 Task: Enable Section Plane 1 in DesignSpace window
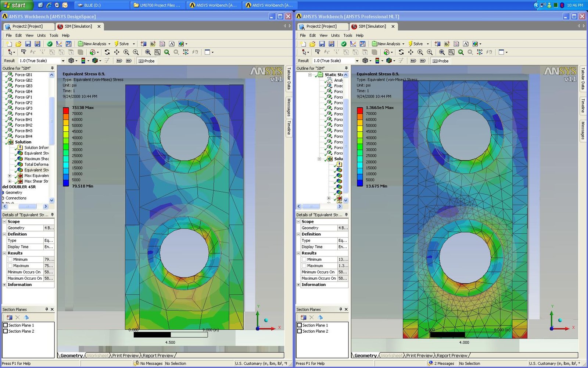click(6, 325)
